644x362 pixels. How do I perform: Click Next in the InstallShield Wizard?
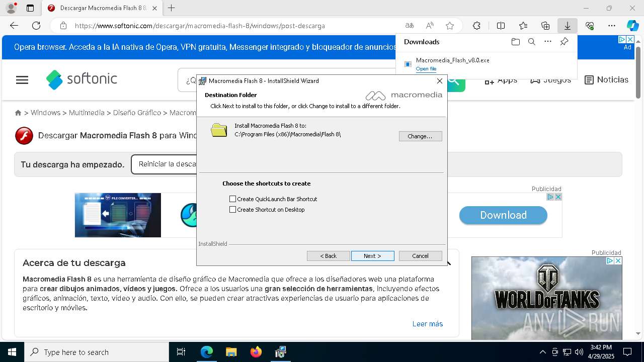point(372,256)
